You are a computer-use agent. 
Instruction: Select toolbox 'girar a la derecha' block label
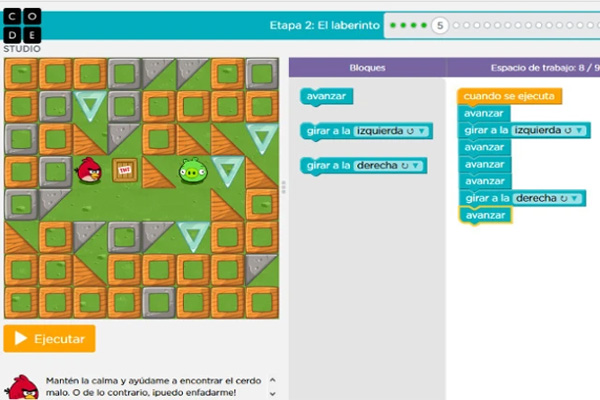tap(328, 165)
